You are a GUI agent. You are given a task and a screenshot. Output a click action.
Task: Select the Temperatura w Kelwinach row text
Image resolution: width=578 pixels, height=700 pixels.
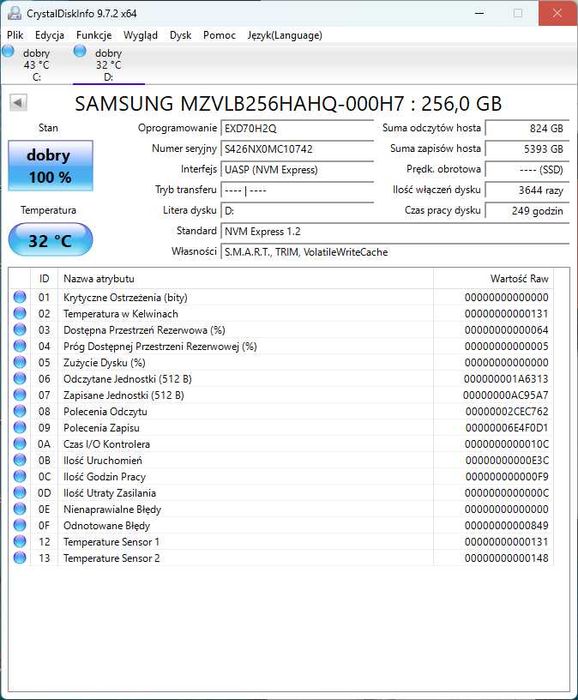tap(121, 314)
